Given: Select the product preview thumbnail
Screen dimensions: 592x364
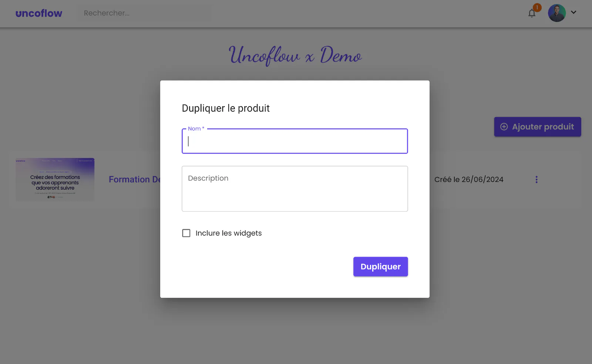Looking at the screenshot, I should pos(55,180).
